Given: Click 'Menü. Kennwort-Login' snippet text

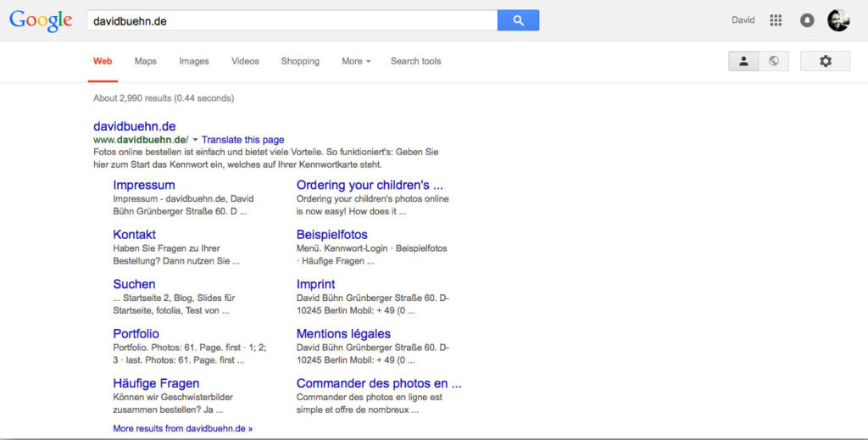Looking at the screenshot, I should [x=371, y=254].
